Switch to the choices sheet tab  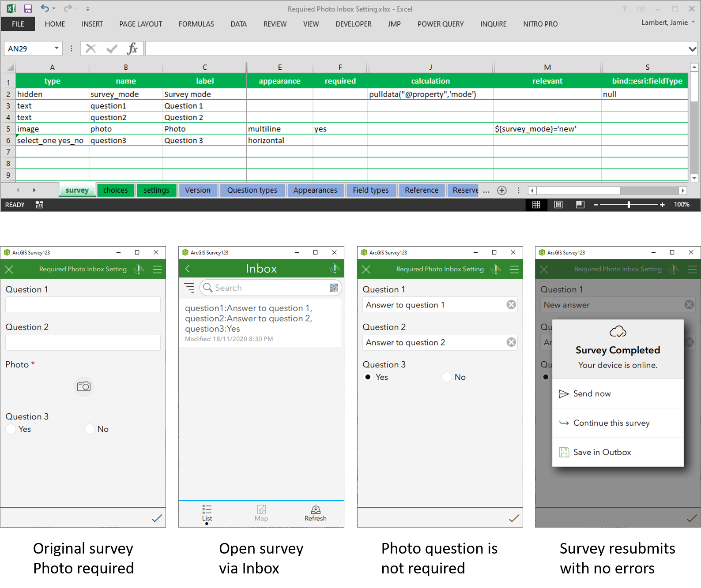[x=116, y=190]
